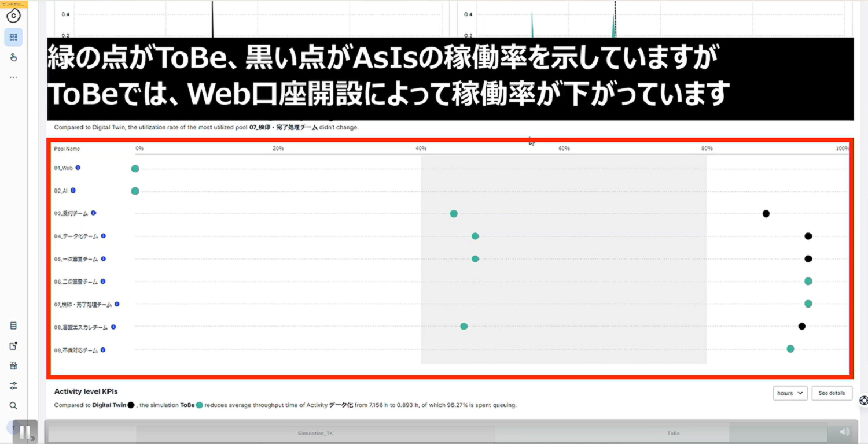Click the Celonis logo icon

pos(13,16)
